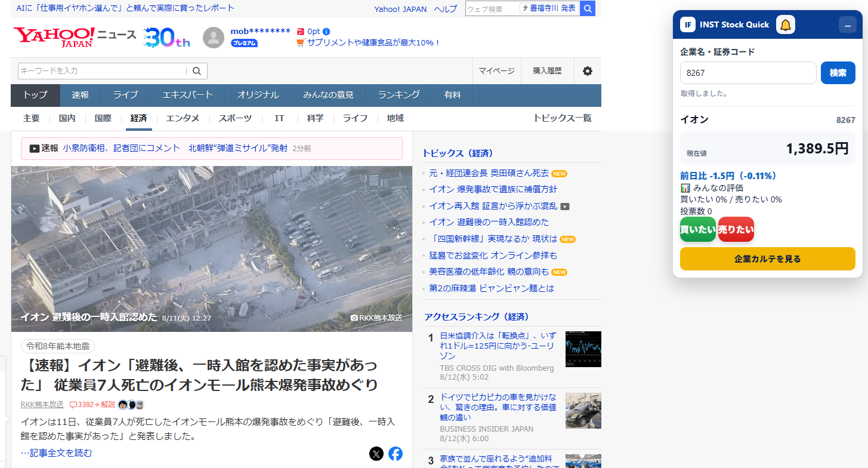
Task: Open the stock chart thumbnail for ranking item 1
Action: coord(583,349)
